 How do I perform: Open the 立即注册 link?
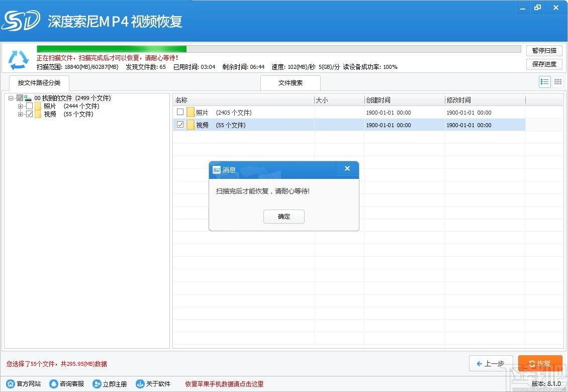tap(115, 384)
